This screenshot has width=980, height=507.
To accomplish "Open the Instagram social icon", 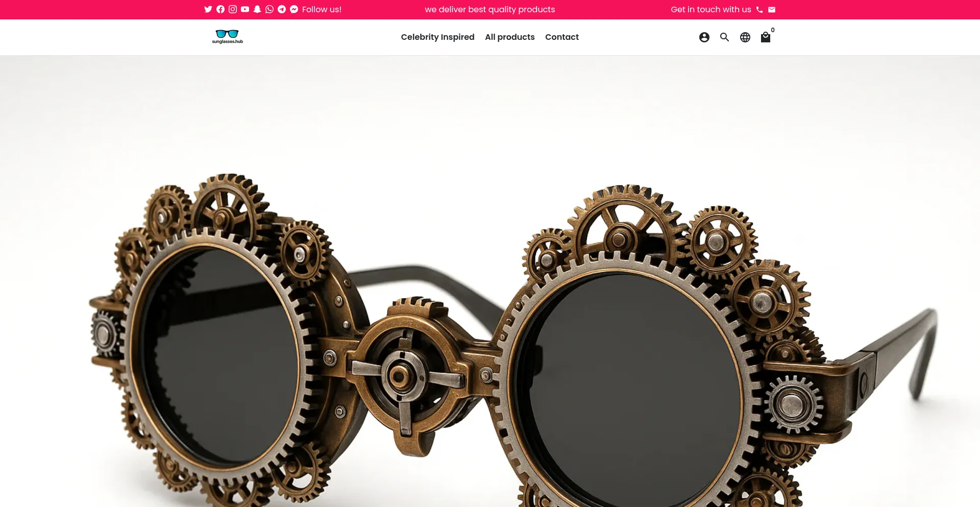I will tap(233, 9).
